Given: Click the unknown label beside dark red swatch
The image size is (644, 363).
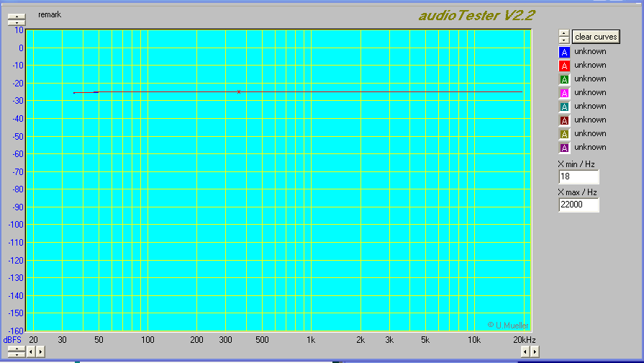Looking at the screenshot, I should tap(590, 120).
